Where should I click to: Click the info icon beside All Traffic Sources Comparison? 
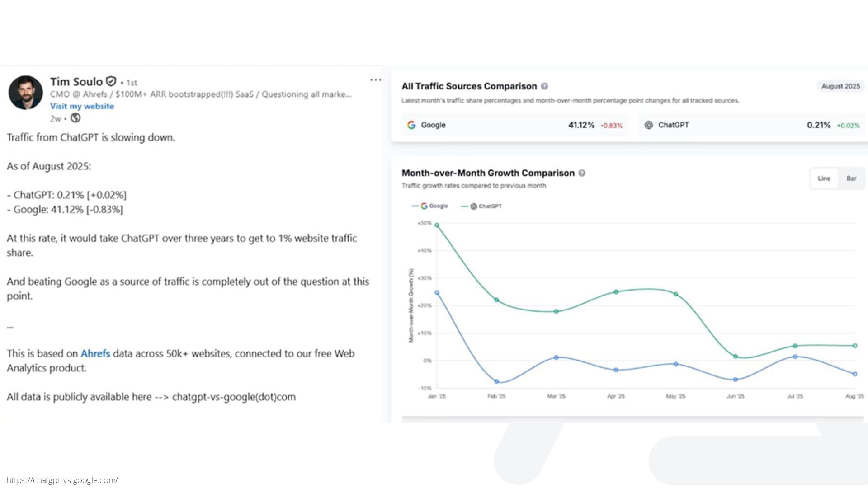pyautogui.click(x=544, y=86)
